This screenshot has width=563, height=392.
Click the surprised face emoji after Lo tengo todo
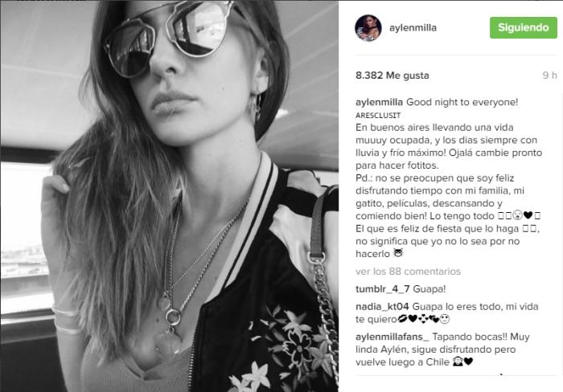click(517, 215)
